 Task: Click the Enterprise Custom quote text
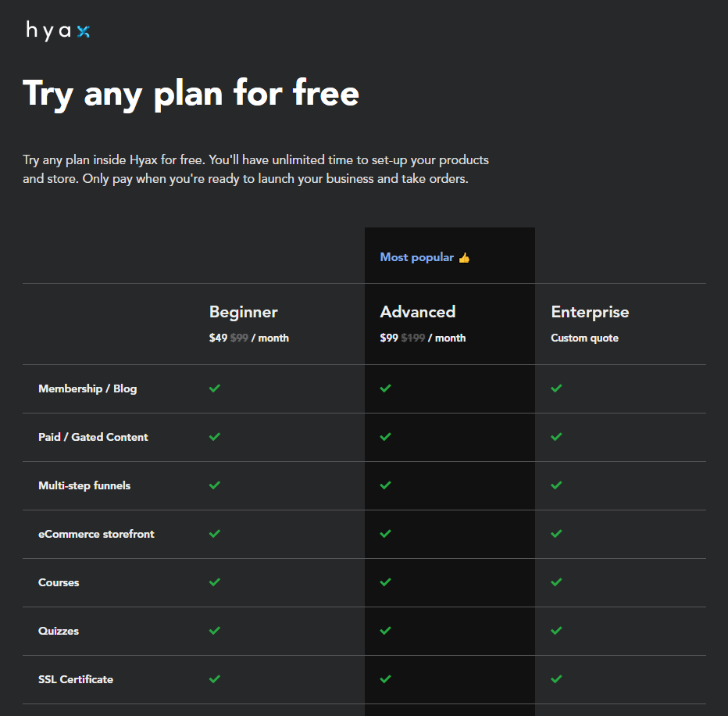click(x=584, y=338)
